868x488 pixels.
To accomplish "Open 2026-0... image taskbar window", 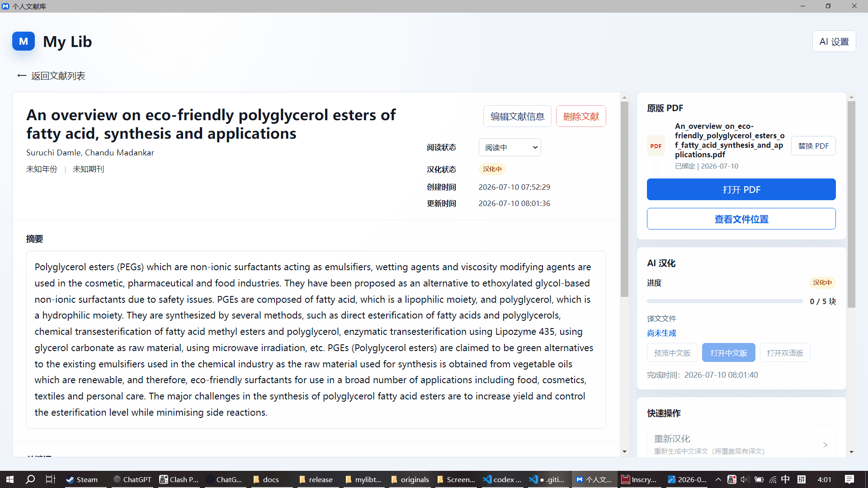I will 687,479.
